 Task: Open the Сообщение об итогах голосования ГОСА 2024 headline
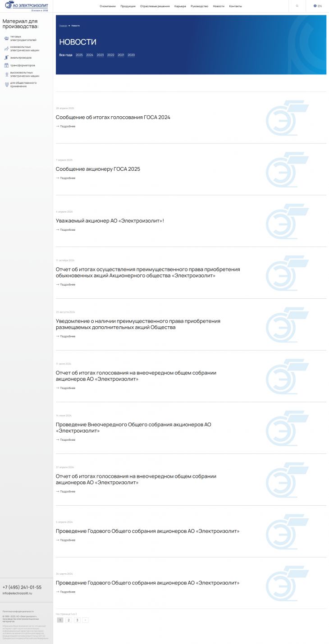(x=113, y=117)
